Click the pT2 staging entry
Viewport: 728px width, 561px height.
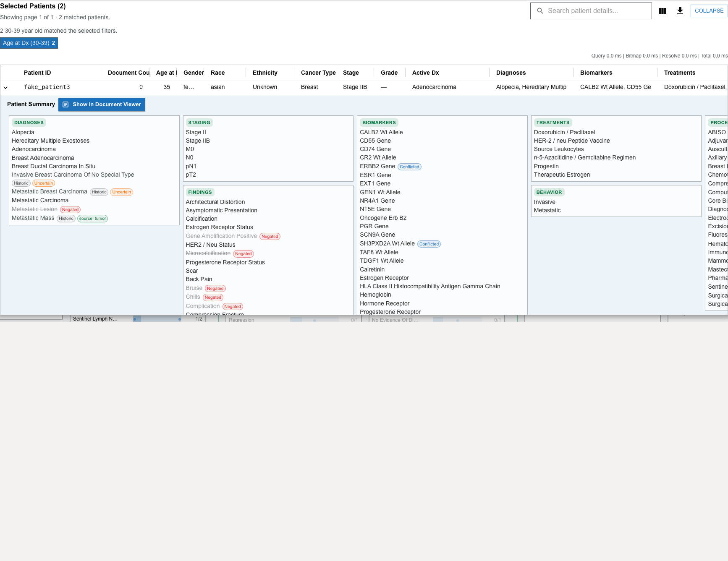(x=191, y=175)
